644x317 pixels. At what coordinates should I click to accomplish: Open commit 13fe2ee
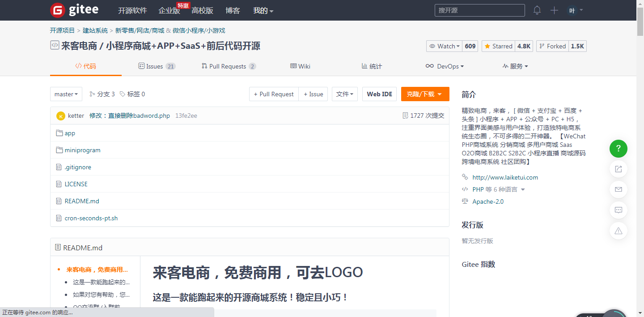click(x=186, y=116)
